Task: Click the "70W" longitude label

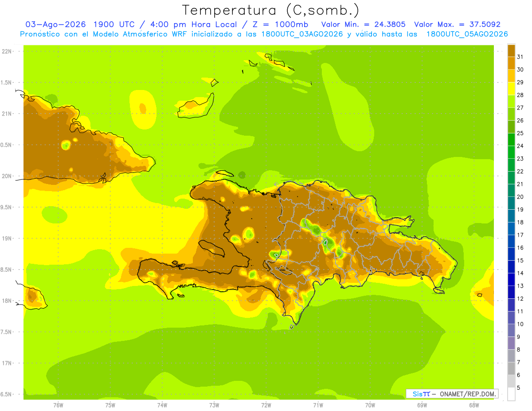Action: coord(370,405)
